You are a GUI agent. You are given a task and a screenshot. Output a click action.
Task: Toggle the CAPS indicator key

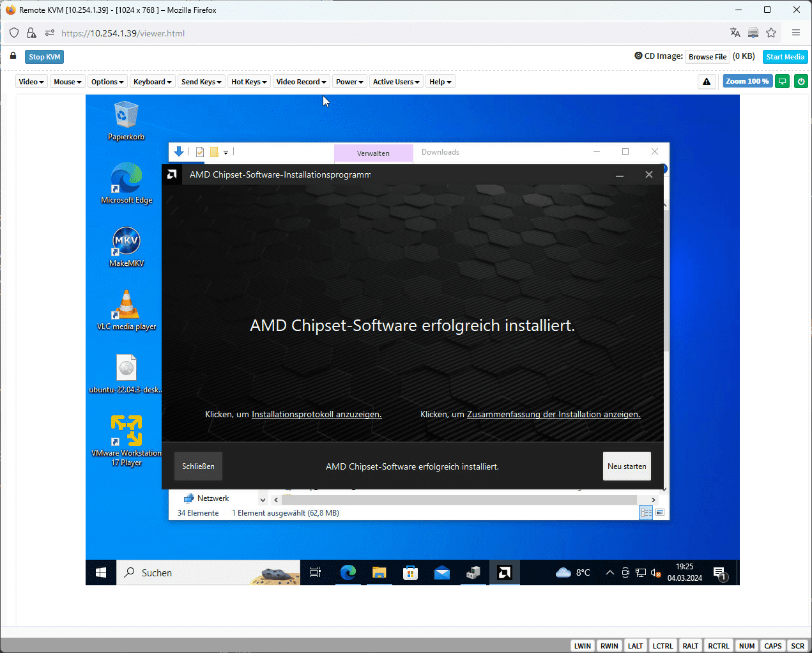(x=773, y=645)
